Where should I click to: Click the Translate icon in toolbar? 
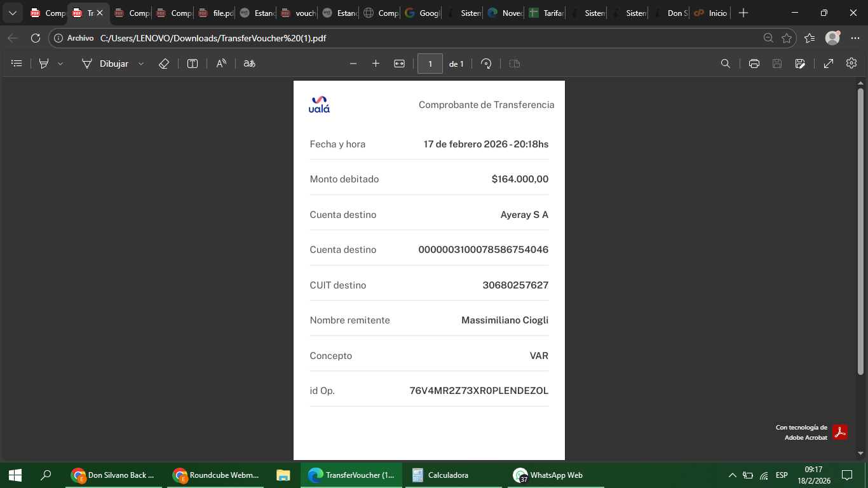click(250, 64)
